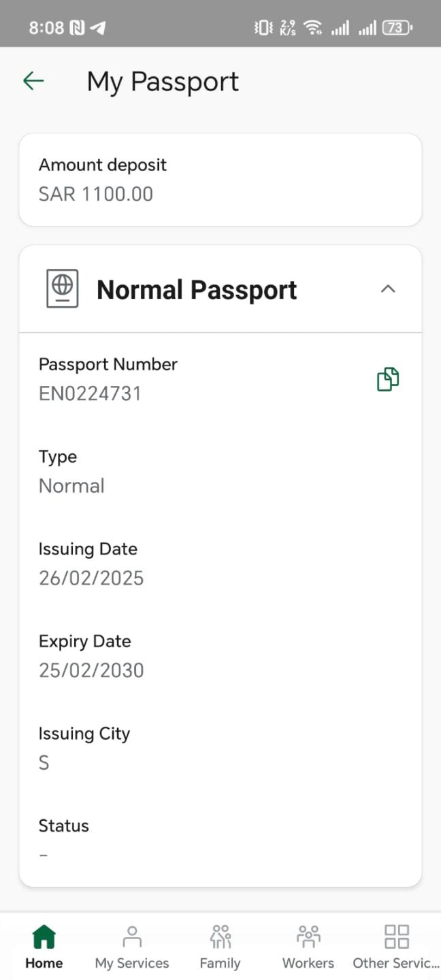Open the Home tab label
Screen dimensions: 441x980
click(x=44, y=963)
